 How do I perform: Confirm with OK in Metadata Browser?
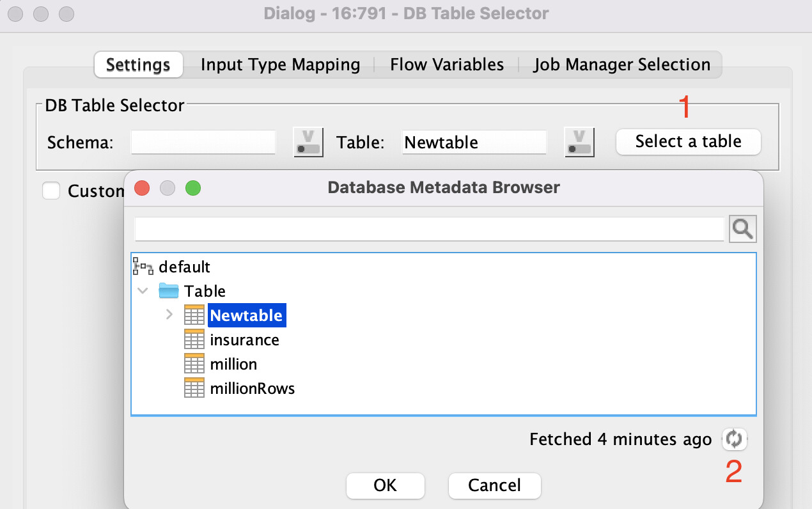tap(386, 485)
